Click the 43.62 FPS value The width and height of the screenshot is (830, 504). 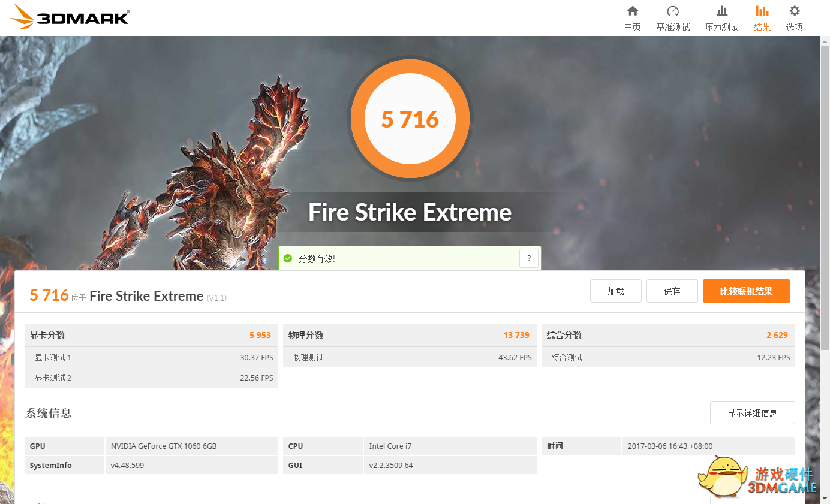[x=515, y=358]
